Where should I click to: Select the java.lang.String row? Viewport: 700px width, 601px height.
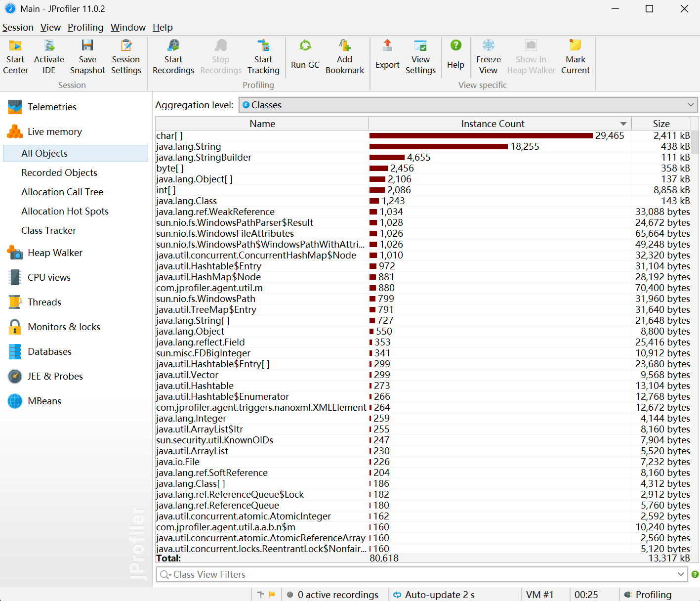pos(423,146)
